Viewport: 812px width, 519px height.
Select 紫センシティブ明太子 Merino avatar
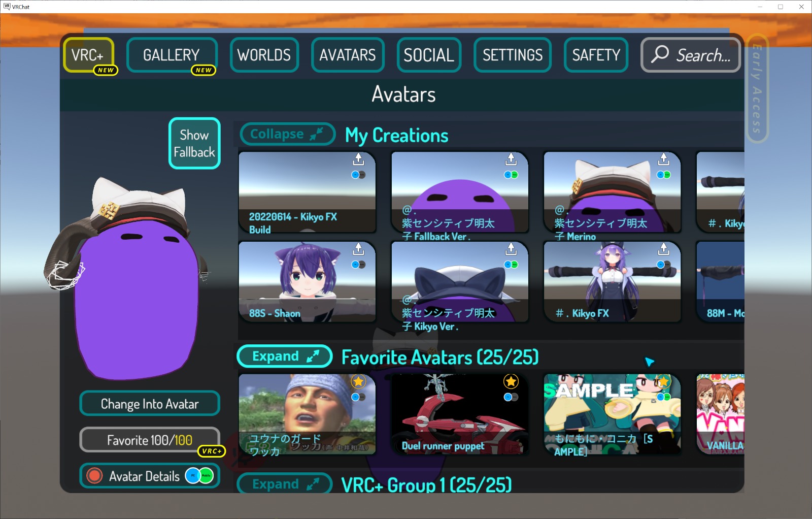click(612, 192)
